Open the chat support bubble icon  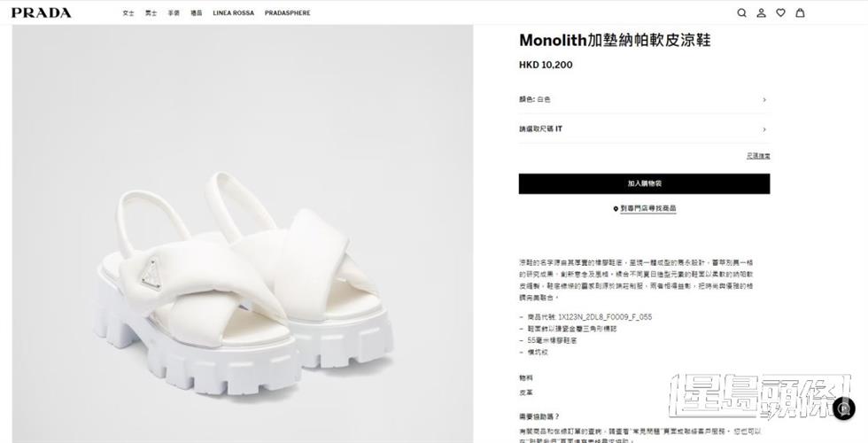[x=844, y=408]
